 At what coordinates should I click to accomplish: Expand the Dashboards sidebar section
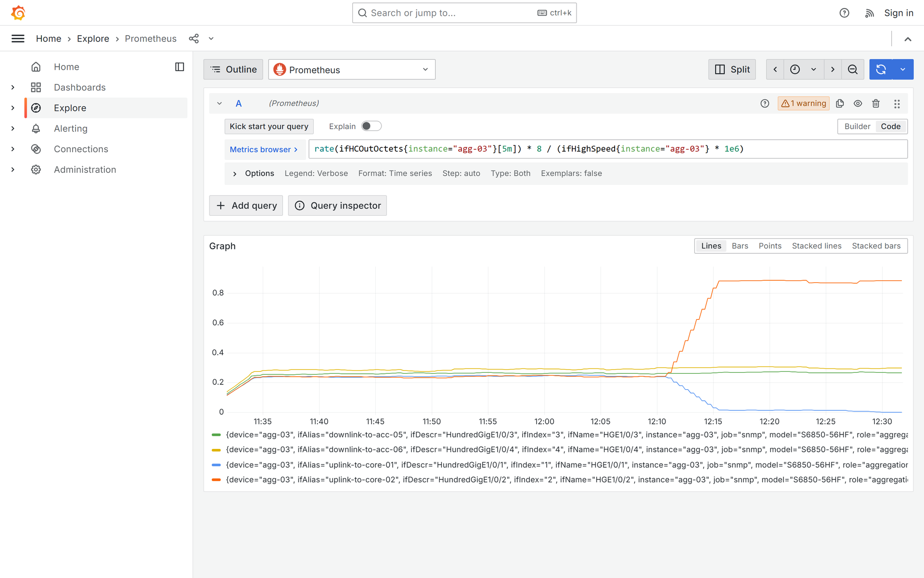13,87
